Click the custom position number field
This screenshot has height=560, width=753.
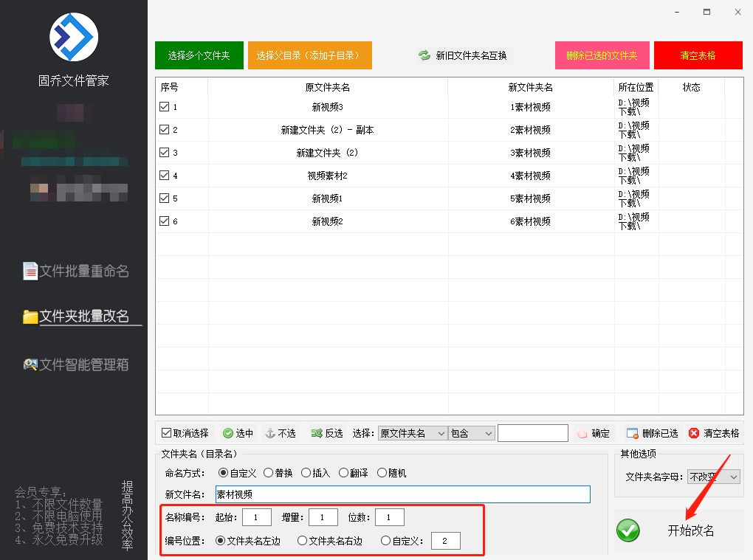[x=446, y=541]
